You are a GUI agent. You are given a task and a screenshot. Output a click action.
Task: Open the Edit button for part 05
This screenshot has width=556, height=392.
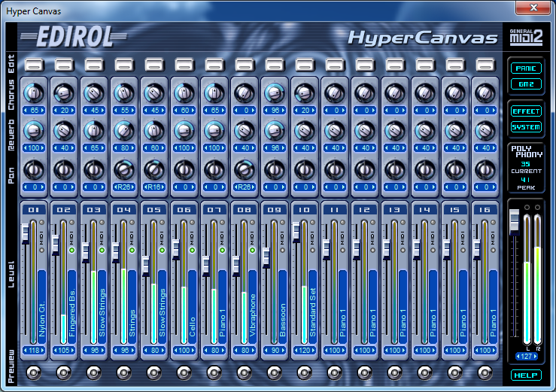154,65
